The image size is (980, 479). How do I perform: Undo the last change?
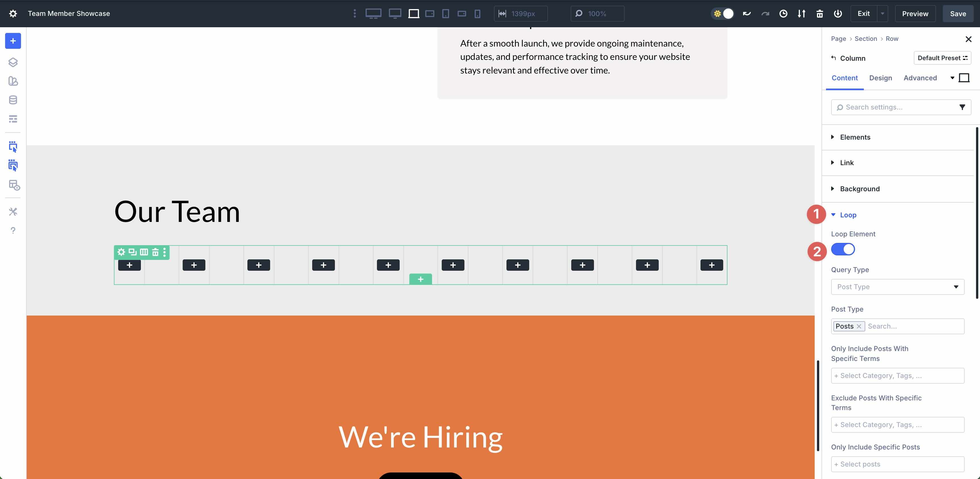(x=747, y=13)
